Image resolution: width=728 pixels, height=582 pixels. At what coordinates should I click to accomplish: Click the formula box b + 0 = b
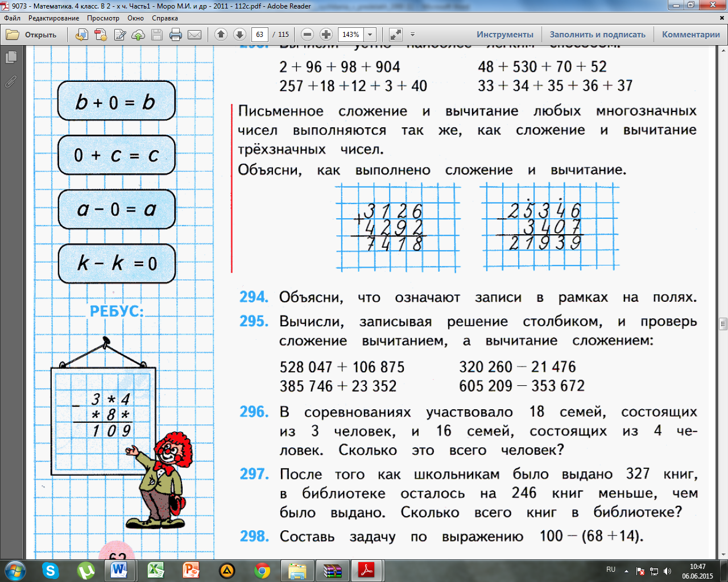117,101
